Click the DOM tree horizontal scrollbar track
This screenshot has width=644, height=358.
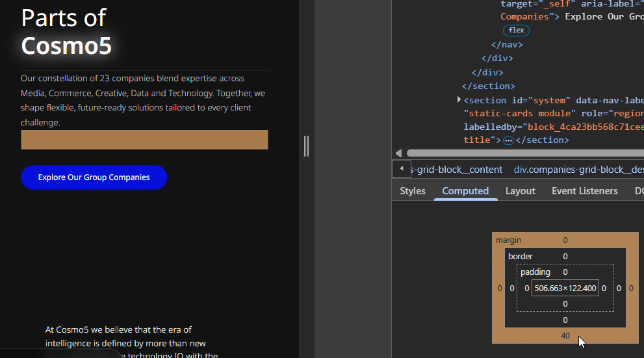pos(525,153)
